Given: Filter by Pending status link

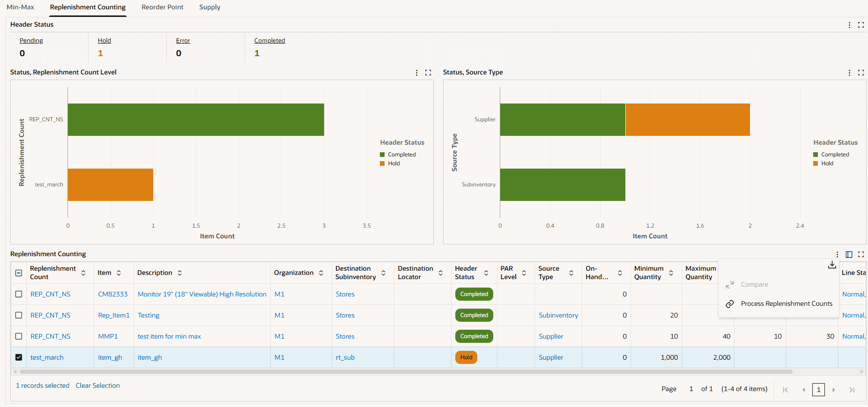Looking at the screenshot, I should [31, 41].
